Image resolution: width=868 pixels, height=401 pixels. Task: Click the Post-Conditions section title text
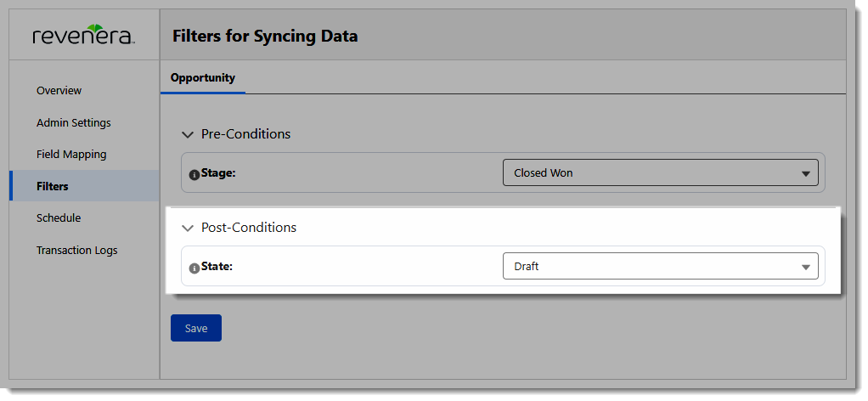[249, 228]
